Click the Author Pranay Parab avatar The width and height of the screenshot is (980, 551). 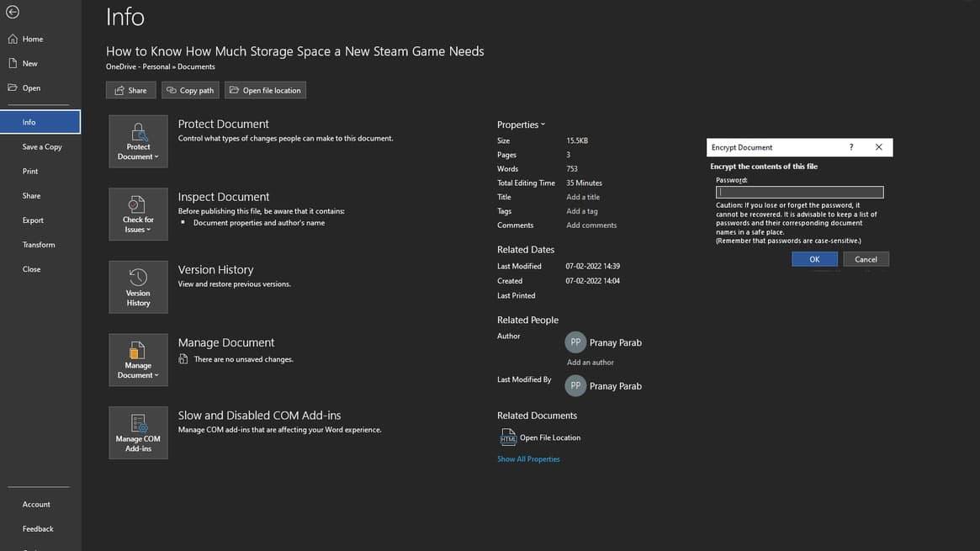575,342
